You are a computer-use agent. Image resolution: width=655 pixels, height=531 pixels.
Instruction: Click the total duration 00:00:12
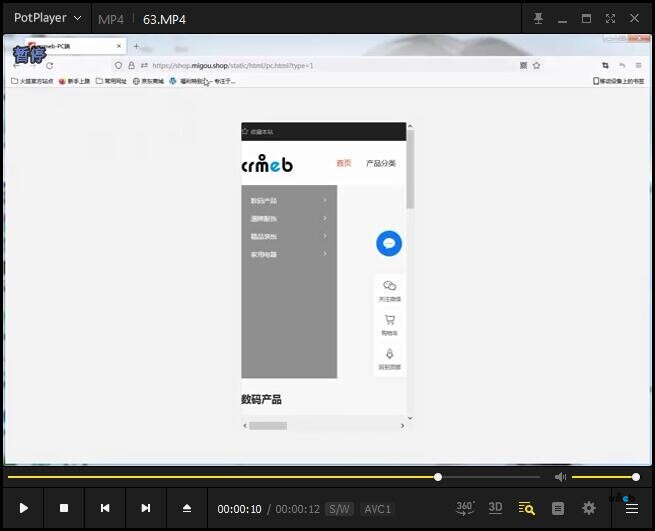click(297, 509)
